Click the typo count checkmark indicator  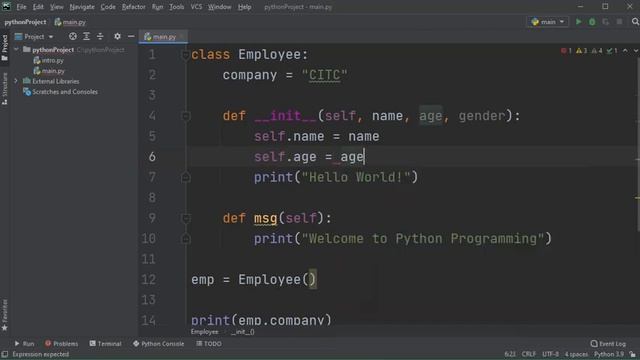612,51
